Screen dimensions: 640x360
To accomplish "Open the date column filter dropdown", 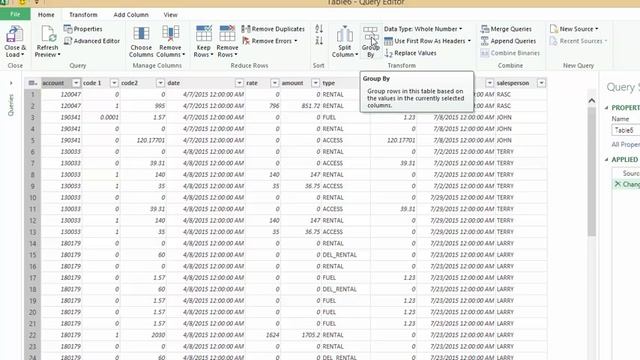I will pyautogui.click(x=239, y=83).
